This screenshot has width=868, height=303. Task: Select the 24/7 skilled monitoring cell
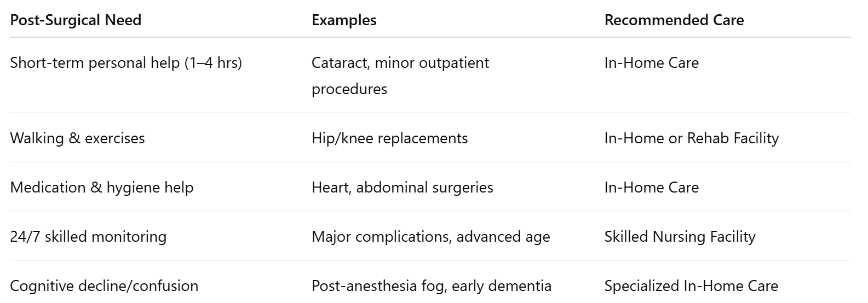pyautogui.click(x=88, y=236)
